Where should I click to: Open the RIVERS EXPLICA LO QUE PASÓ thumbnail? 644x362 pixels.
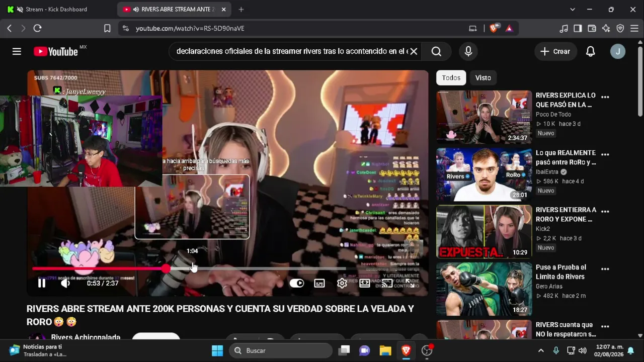484,117
